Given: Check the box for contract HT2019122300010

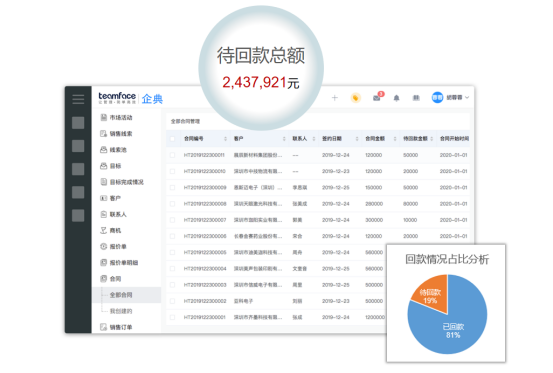Looking at the screenshot, I should coord(172,171).
